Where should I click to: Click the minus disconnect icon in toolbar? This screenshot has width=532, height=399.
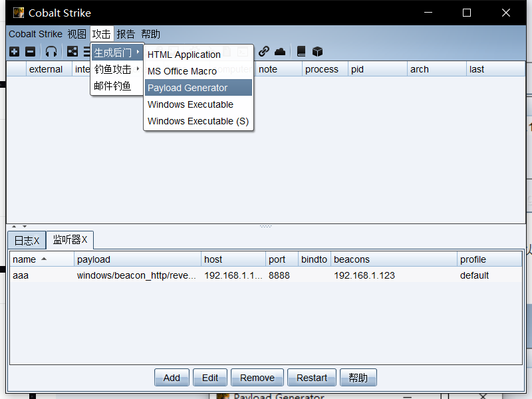pyautogui.click(x=30, y=52)
